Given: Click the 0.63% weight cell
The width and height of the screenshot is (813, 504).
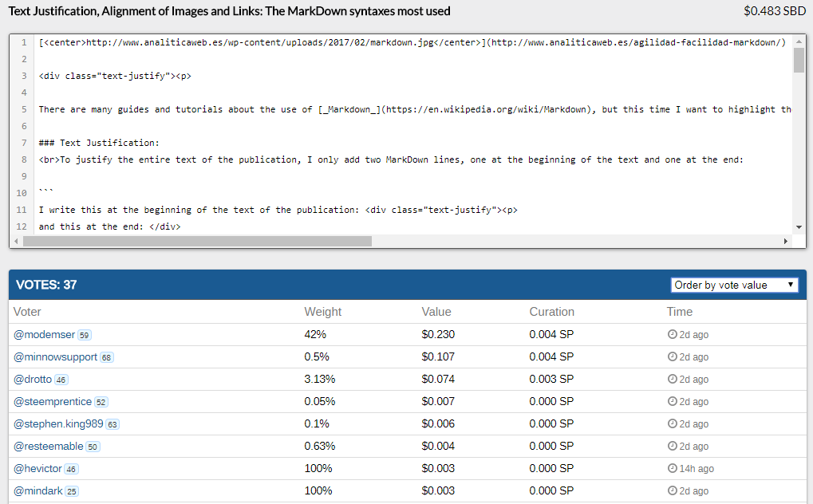Looking at the screenshot, I should (320, 446).
